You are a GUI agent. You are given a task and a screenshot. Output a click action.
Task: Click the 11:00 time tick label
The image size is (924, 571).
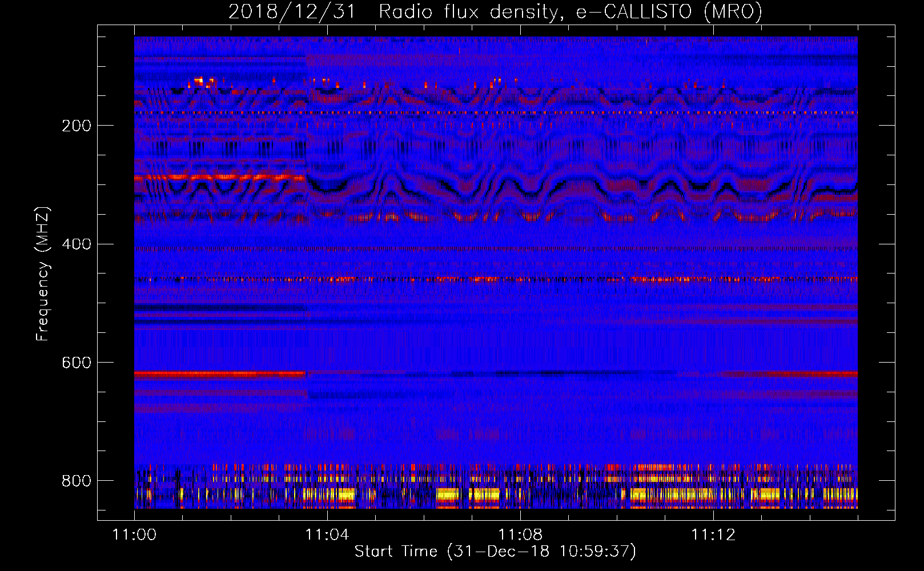point(134,534)
